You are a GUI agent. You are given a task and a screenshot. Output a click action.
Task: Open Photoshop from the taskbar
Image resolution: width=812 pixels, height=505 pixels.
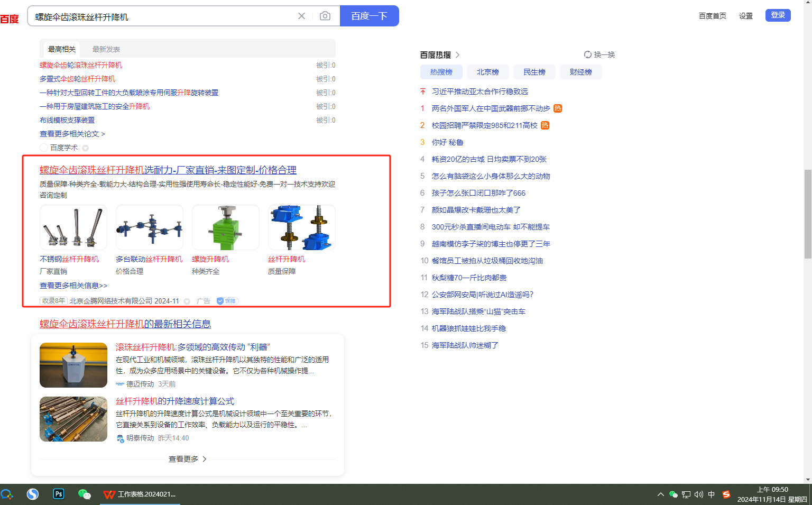[x=59, y=494]
